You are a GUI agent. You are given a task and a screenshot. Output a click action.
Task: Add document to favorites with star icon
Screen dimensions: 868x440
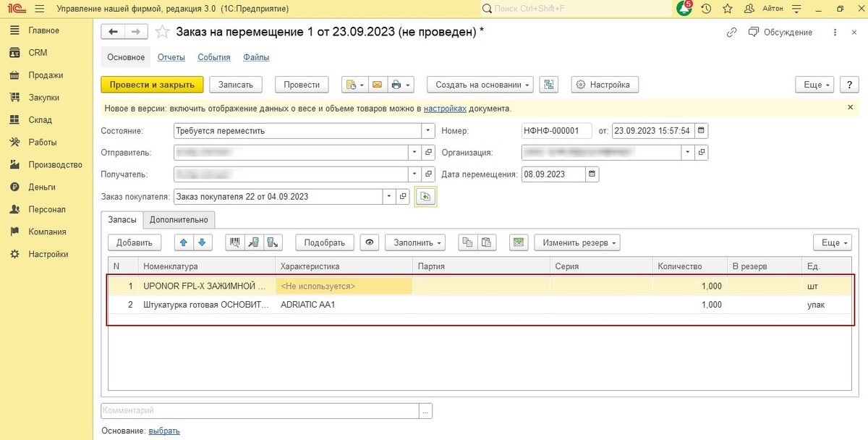coord(163,32)
